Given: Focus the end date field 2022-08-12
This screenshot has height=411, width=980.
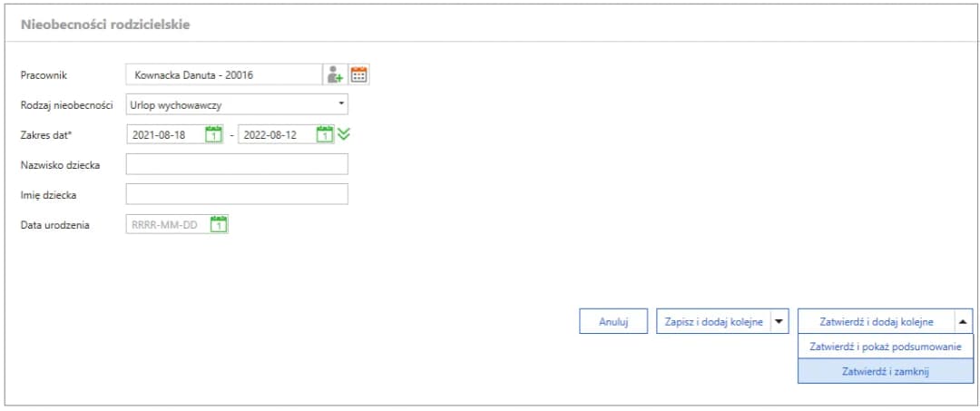Looking at the screenshot, I should coord(276,135).
